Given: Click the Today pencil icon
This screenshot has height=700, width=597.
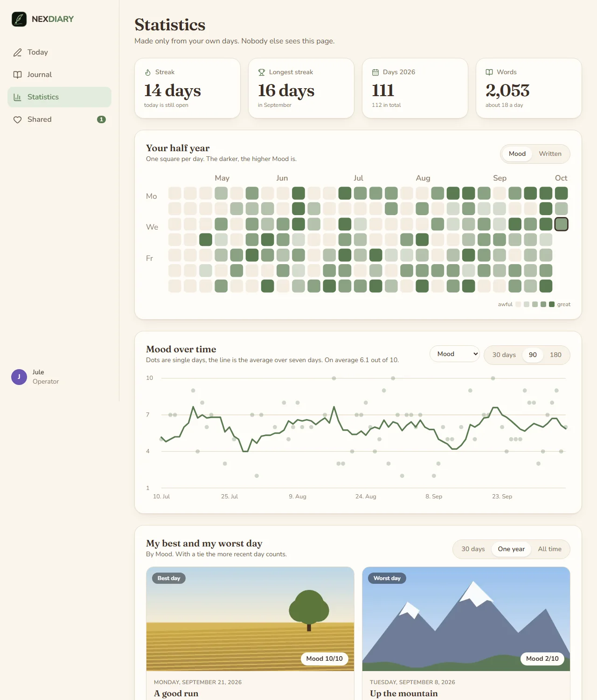Looking at the screenshot, I should coord(18,52).
